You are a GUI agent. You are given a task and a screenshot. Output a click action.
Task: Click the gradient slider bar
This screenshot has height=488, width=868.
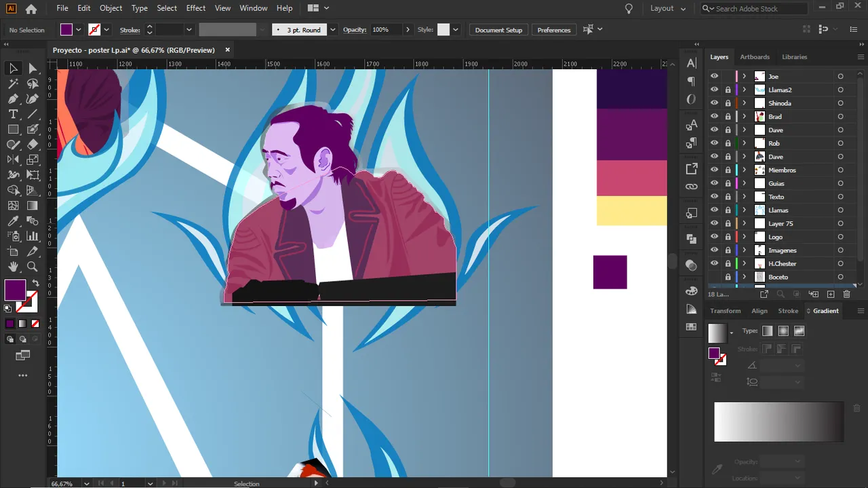778,421
